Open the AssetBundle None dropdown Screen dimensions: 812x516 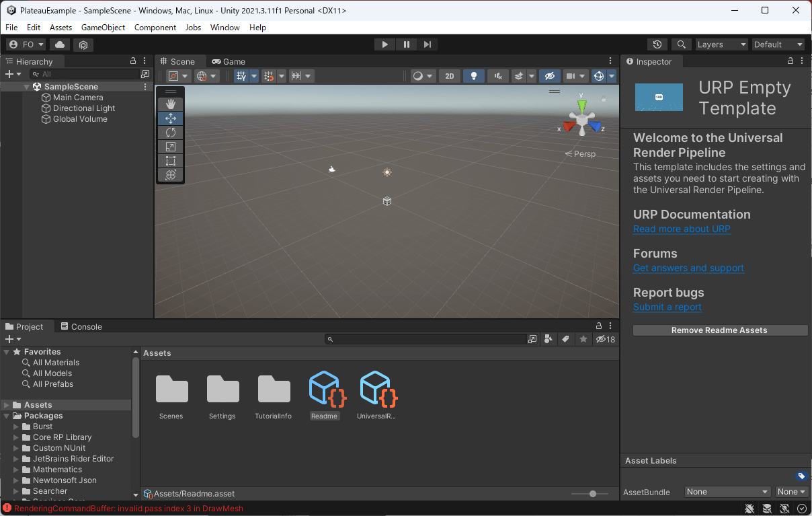727,492
